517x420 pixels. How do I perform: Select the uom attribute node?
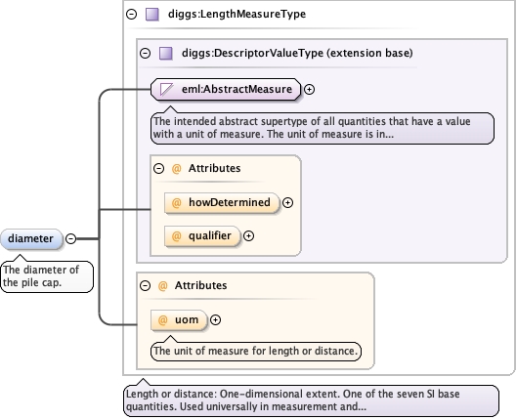(x=179, y=319)
